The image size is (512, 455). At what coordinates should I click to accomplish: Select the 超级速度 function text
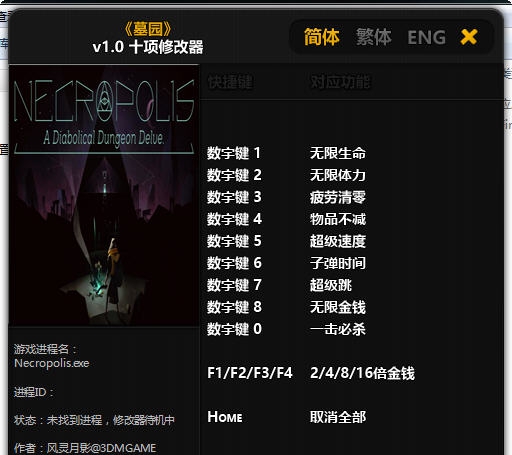point(338,241)
